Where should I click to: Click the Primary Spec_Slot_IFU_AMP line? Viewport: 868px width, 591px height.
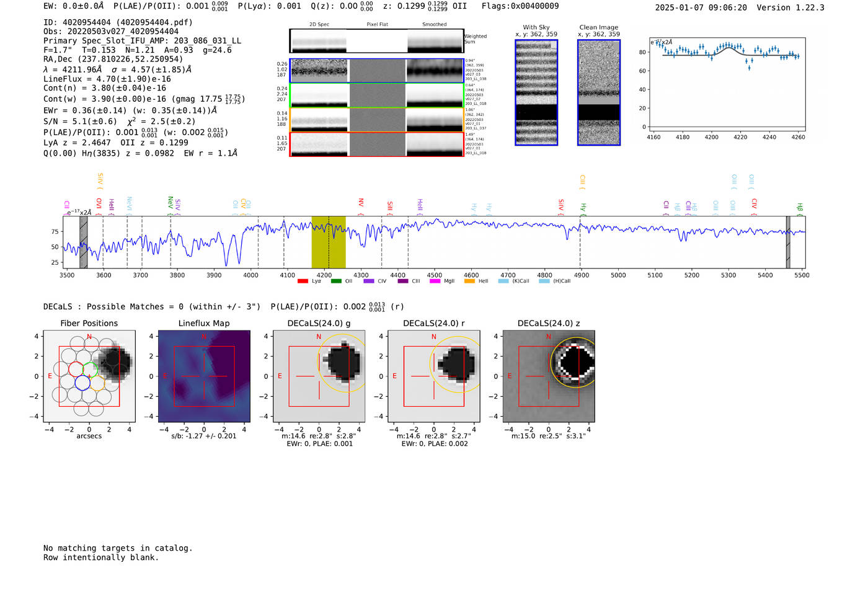(142, 41)
